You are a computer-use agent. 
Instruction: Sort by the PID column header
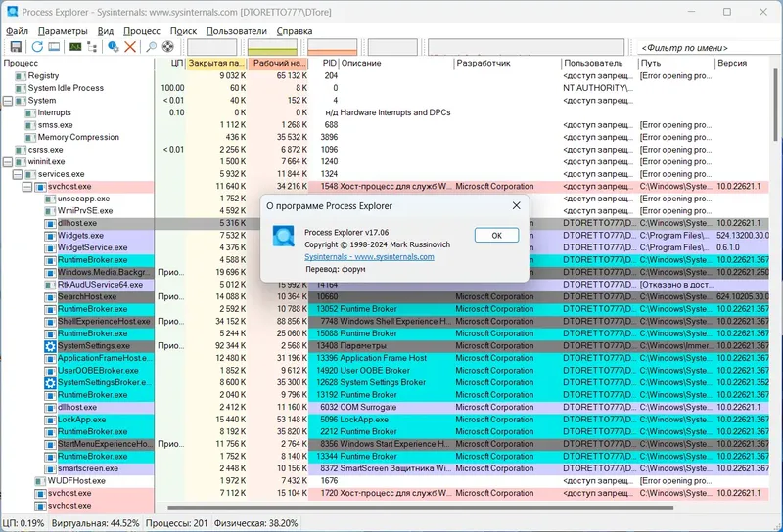pyautogui.click(x=324, y=63)
